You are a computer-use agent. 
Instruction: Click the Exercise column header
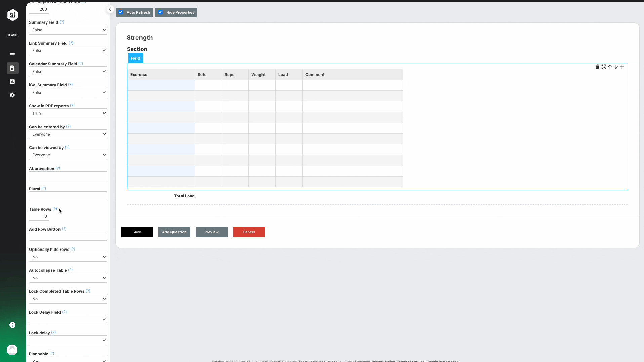pos(161,75)
